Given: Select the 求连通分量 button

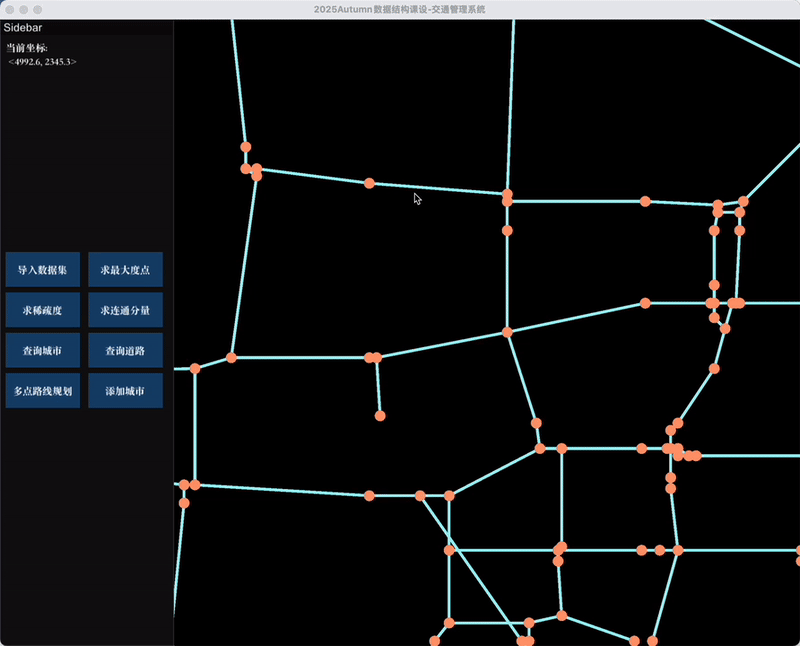Looking at the screenshot, I should tap(126, 310).
